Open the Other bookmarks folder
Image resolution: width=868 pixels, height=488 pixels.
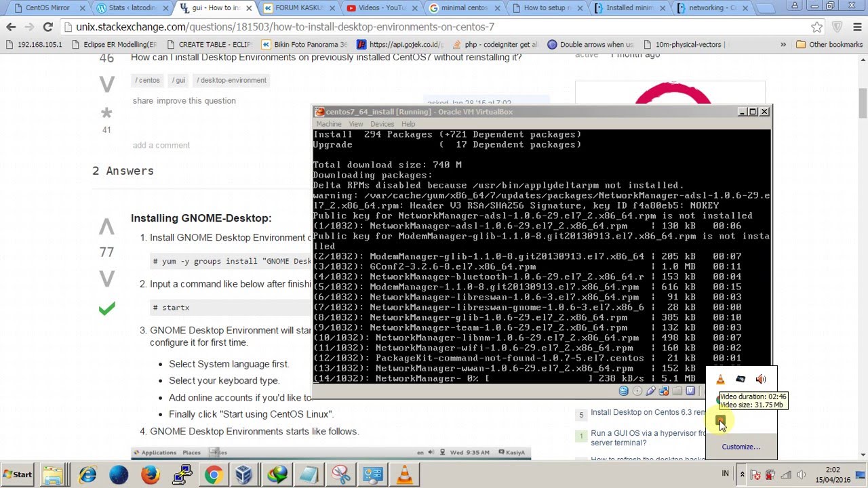coord(829,45)
